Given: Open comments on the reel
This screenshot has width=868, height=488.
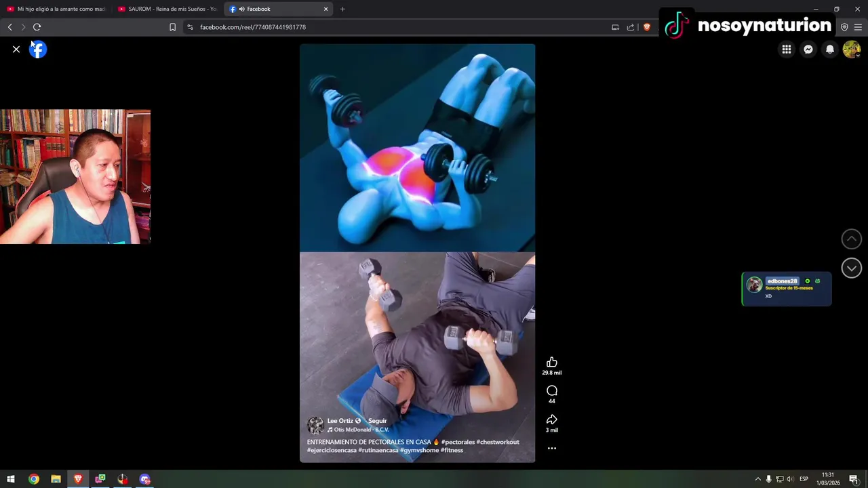Looking at the screenshot, I should (552, 390).
